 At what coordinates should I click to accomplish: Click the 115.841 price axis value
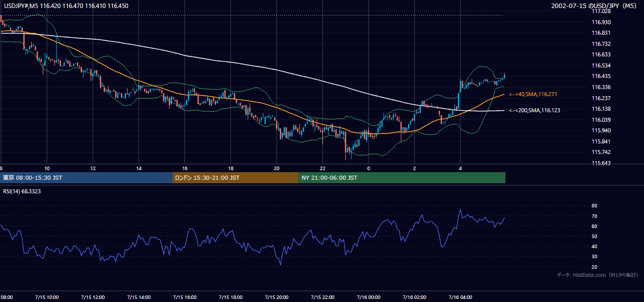tap(602, 141)
